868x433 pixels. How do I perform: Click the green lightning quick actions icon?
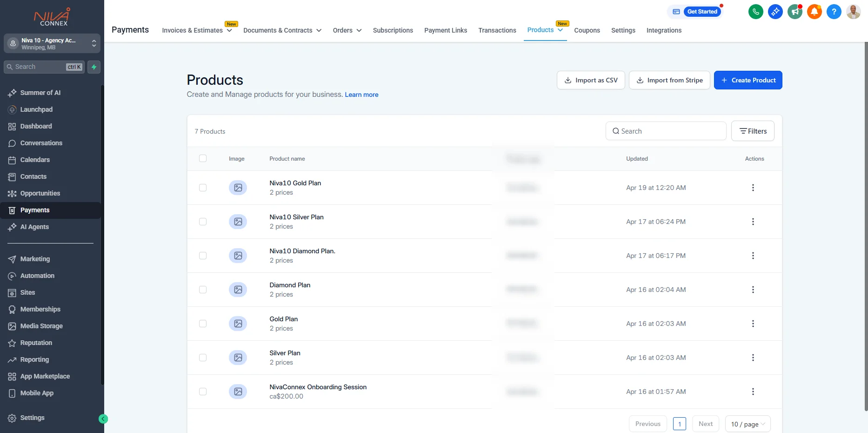(94, 67)
